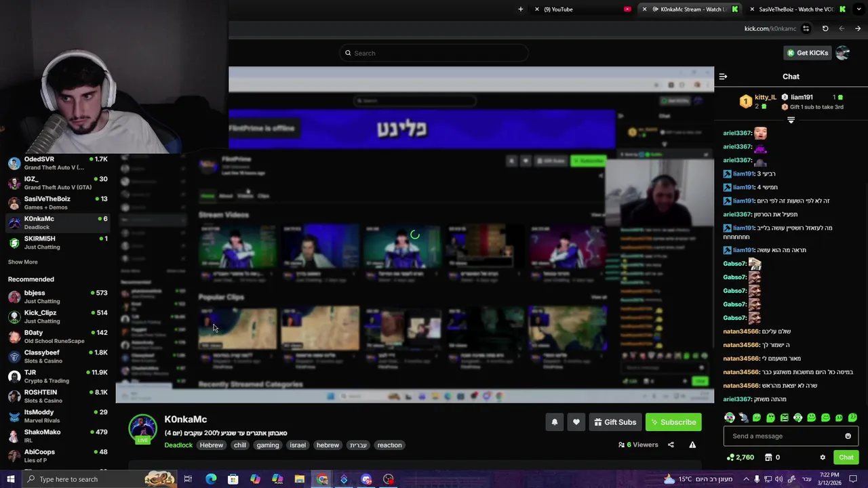The width and height of the screenshot is (868, 488).
Task: Open File Explorer from taskbar
Action: pyautogui.click(x=300, y=479)
